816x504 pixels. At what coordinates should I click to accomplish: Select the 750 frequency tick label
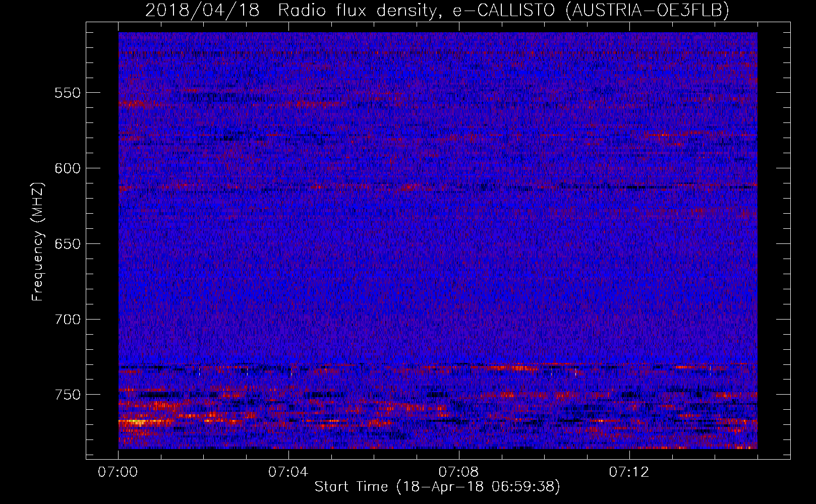coord(68,395)
